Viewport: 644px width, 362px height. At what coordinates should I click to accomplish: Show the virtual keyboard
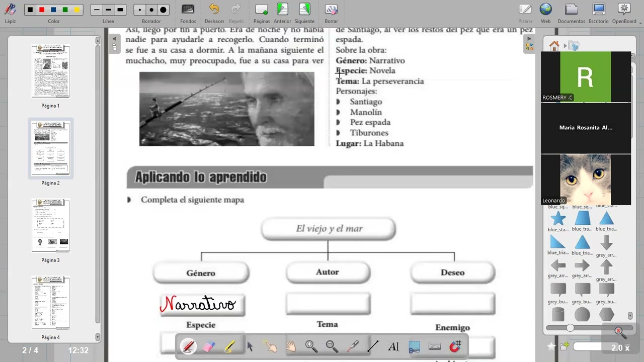[x=435, y=346]
